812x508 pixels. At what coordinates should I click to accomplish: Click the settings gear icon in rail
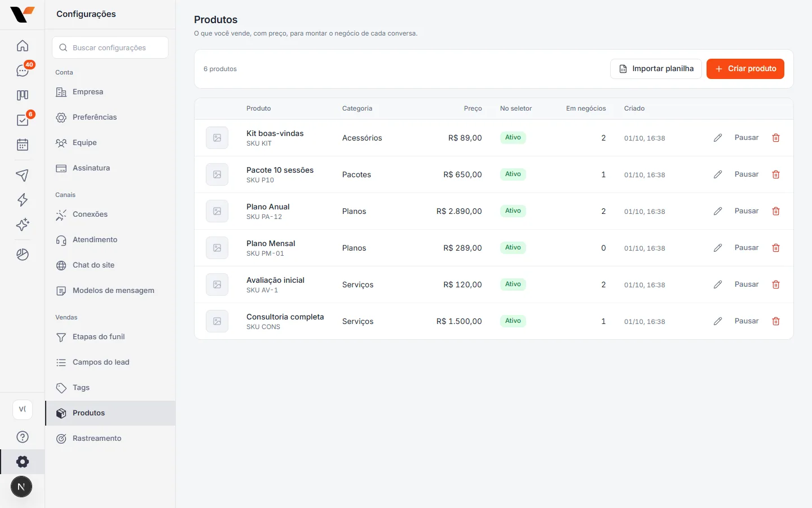(23, 462)
